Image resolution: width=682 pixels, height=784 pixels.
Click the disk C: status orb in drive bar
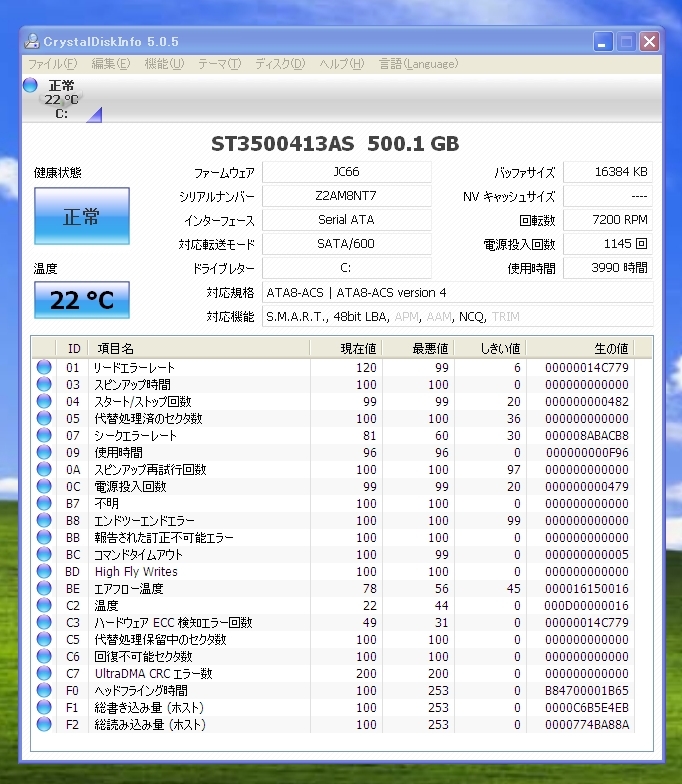[30, 85]
